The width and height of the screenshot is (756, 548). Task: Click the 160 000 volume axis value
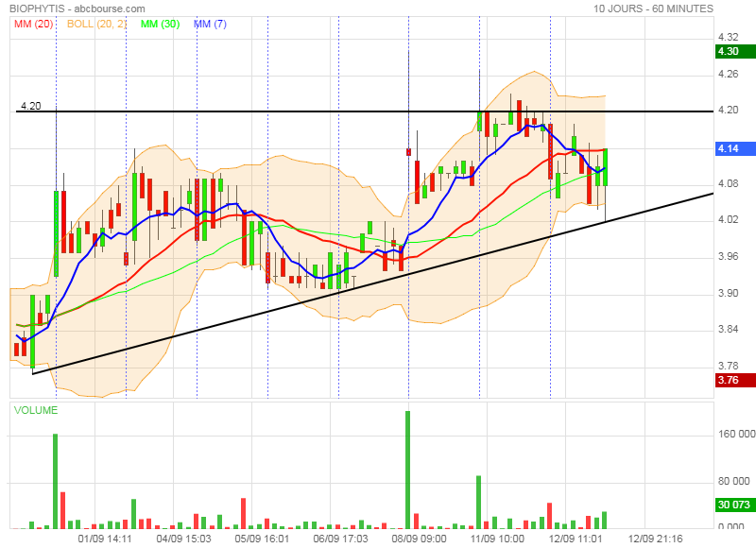[737, 435]
